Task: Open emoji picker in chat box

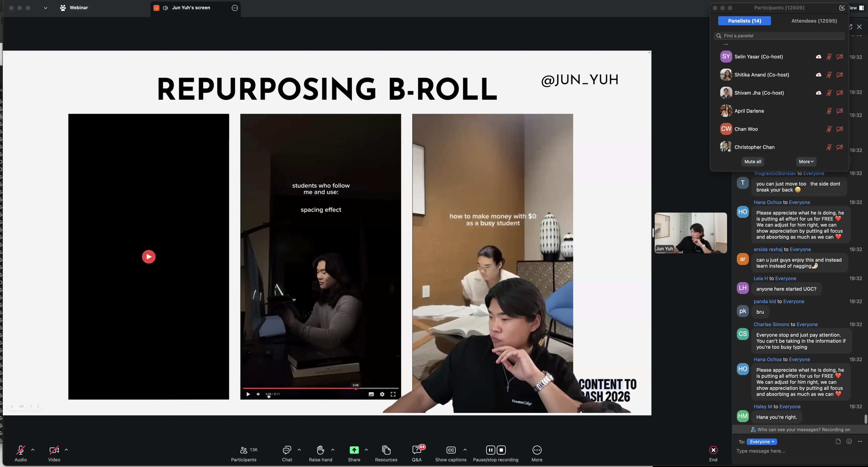Action: tap(849, 441)
